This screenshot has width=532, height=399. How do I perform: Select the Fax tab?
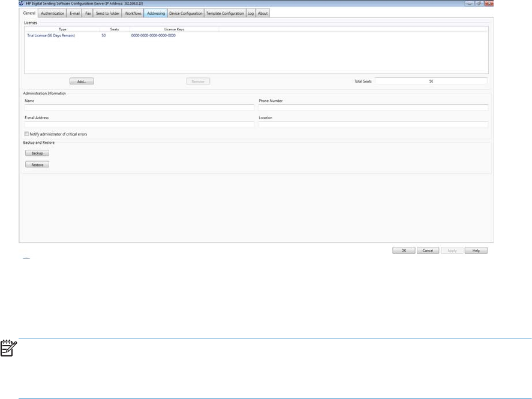click(88, 14)
